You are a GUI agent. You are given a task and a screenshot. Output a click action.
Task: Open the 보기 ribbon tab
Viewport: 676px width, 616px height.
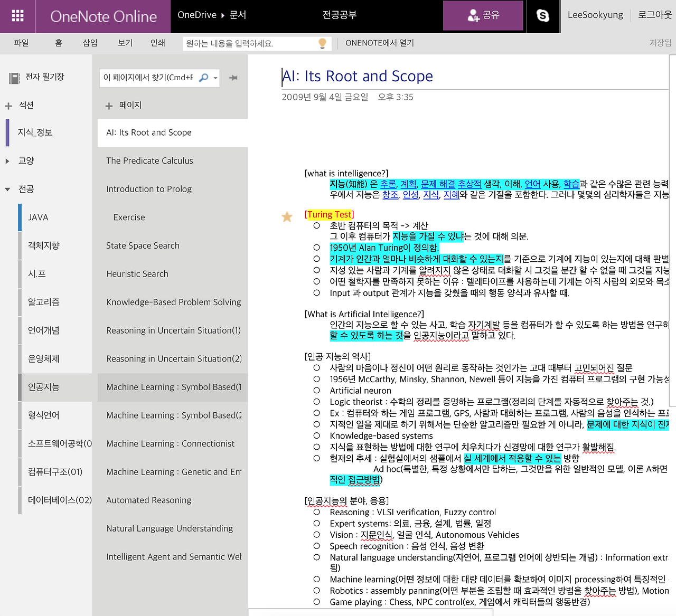[x=125, y=43]
